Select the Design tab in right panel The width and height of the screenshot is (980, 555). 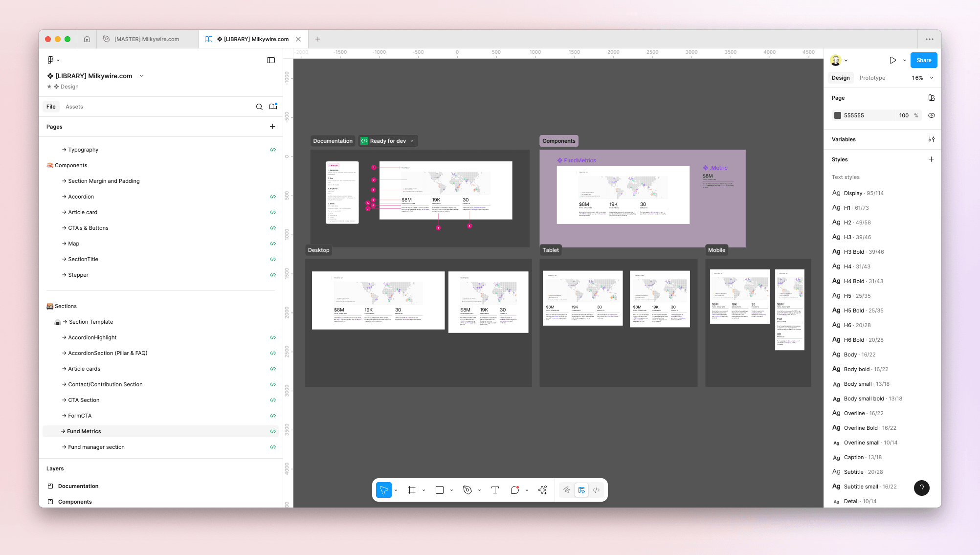841,78
